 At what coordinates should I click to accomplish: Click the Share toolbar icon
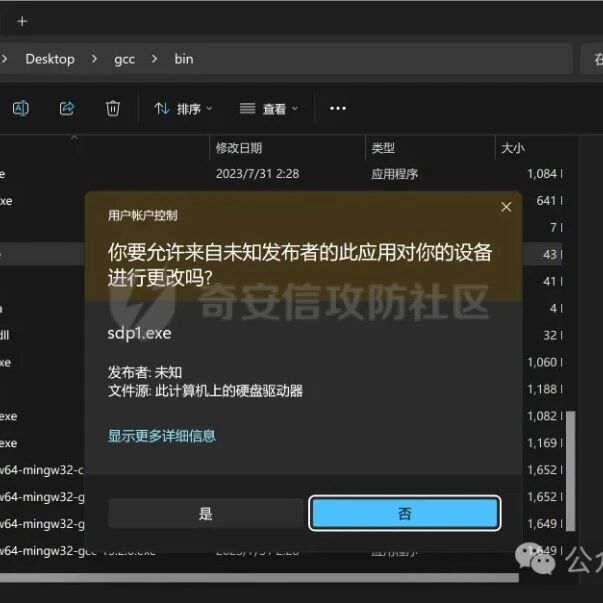point(67,108)
